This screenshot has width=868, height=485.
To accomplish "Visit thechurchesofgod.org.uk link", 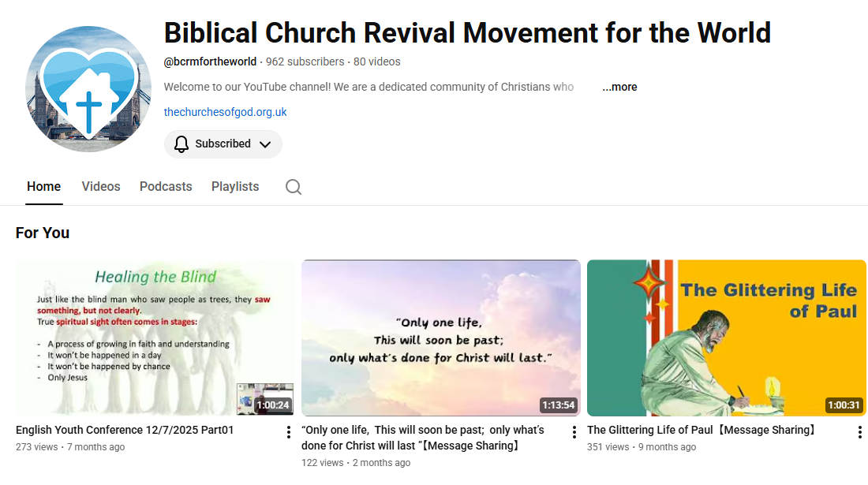I will pos(226,112).
